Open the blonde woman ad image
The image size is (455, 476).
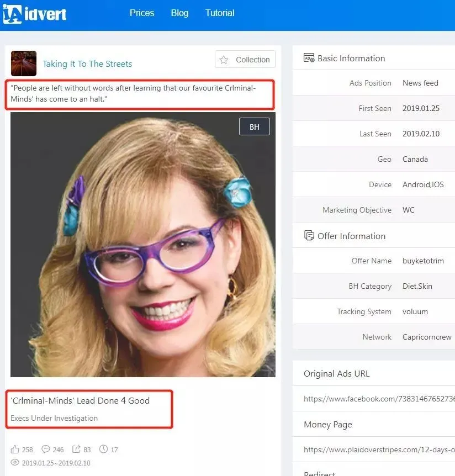tap(143, 245)
